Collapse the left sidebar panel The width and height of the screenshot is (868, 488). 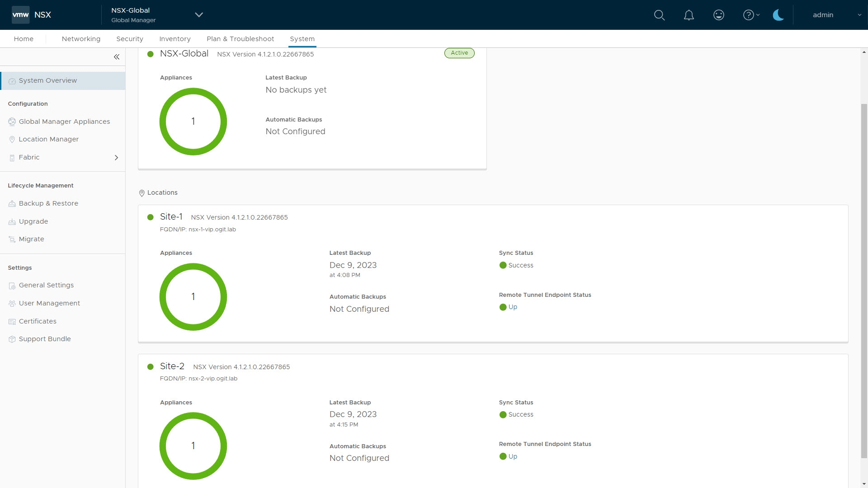(x=117, y=57)
